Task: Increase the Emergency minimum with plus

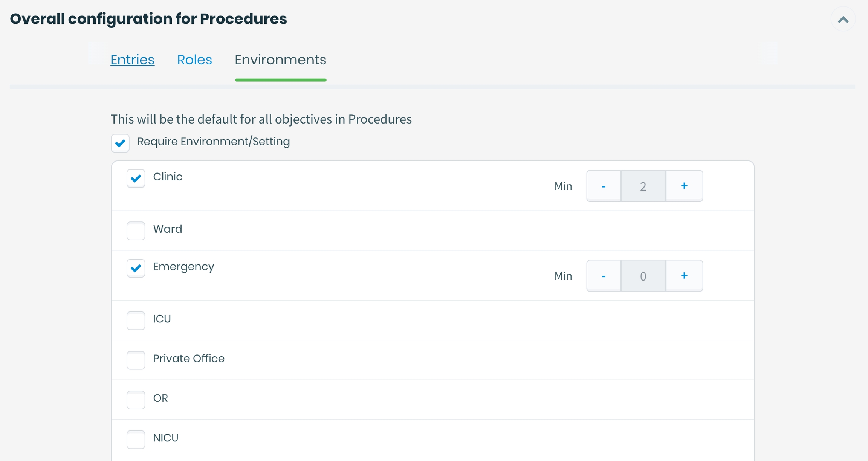Action: [x=684, y=276]
